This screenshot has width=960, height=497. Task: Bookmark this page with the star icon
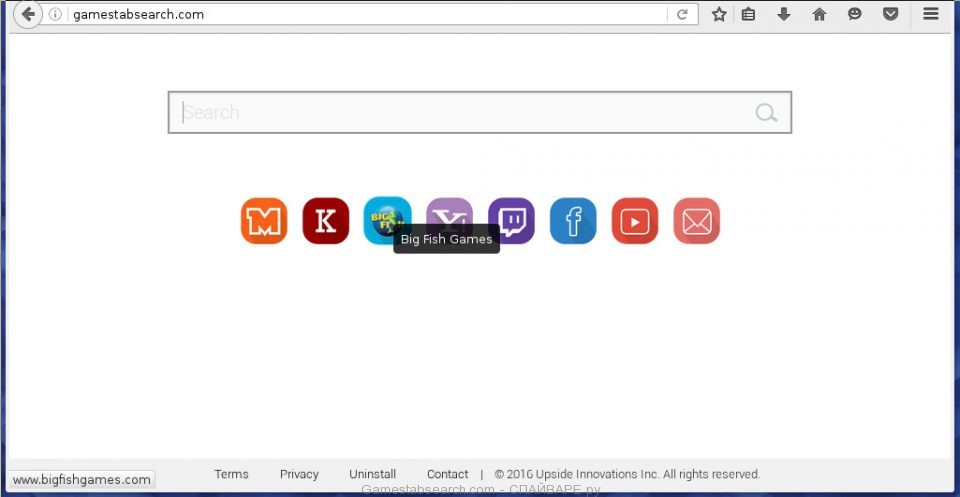719,14
